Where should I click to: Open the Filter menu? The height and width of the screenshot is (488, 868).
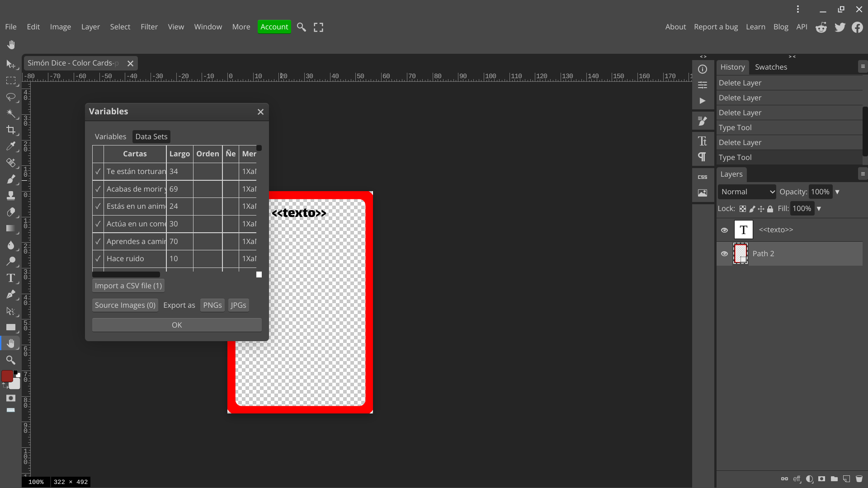pyautogui.click(x=149, y=27)
